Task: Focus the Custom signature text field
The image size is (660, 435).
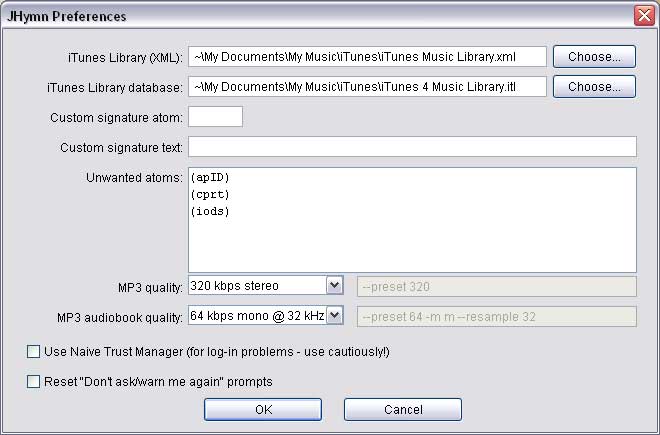Action: [412, 147]
